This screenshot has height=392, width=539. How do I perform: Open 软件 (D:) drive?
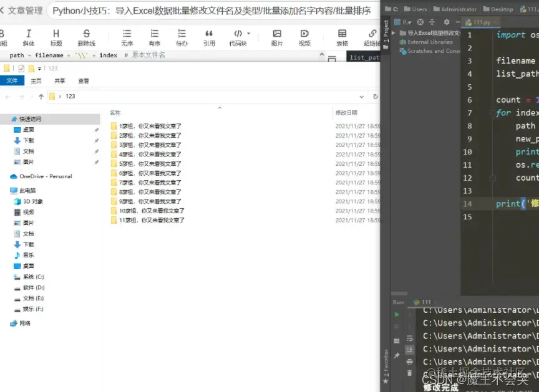(34, 287)
